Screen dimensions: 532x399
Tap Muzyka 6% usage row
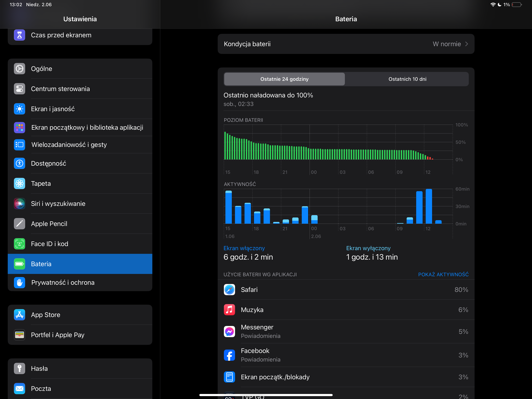(346, 310)
